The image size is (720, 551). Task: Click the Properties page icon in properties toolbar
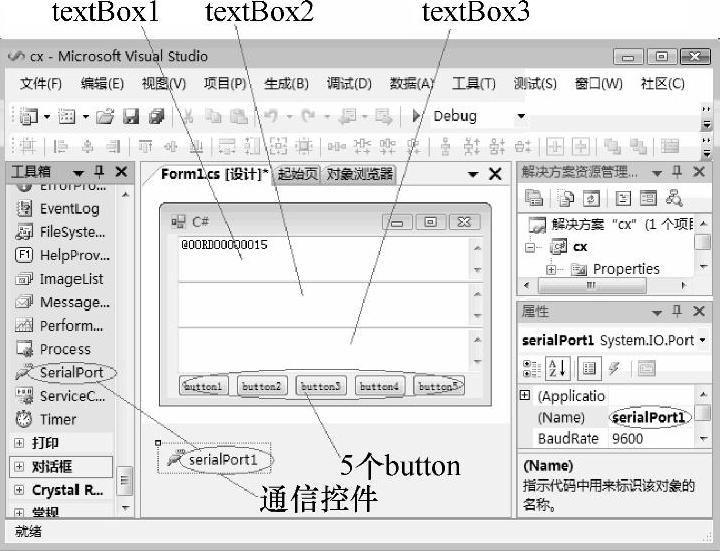pyautogui.click(x=646, y=368)
